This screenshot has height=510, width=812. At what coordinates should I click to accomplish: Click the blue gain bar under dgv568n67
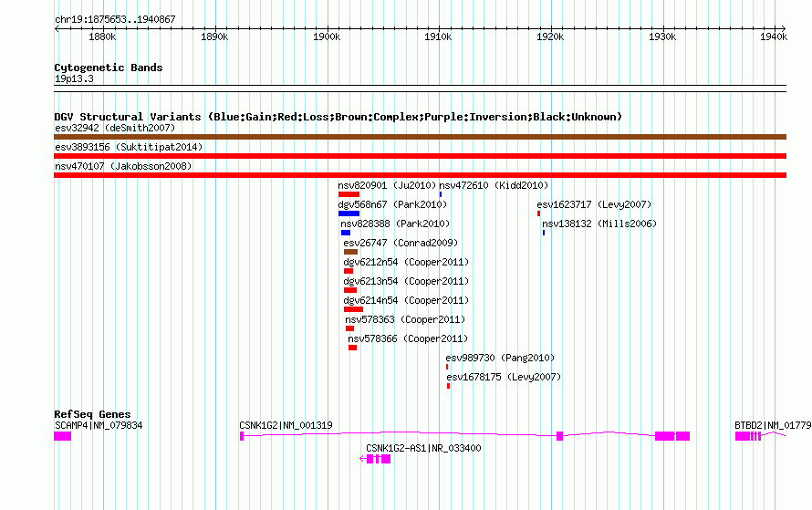(349, 213)
